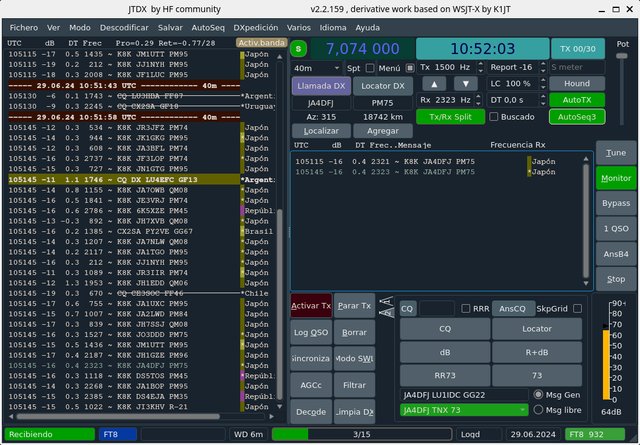Check the Buscado checkbox

click(x=493, y=117)
